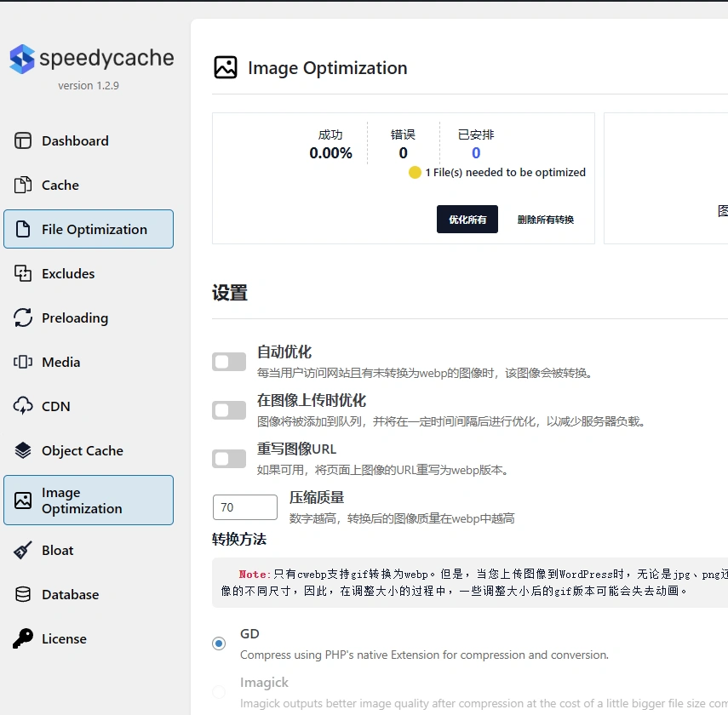Click the 压缩质量 value input field

[244, 506]
